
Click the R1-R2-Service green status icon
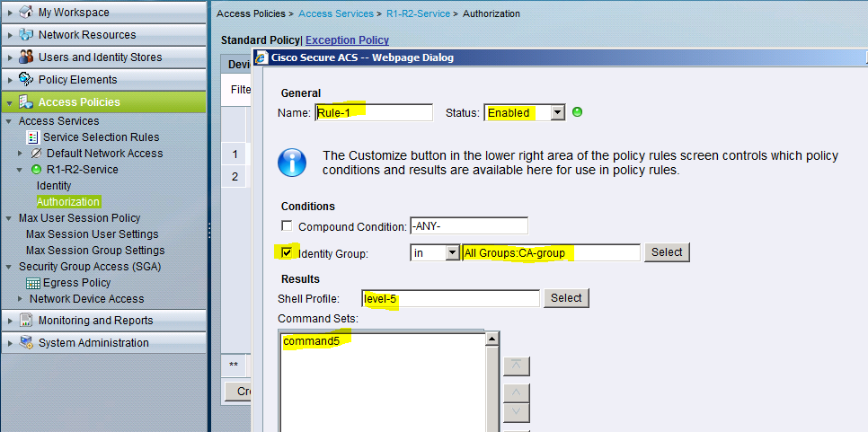37,170
